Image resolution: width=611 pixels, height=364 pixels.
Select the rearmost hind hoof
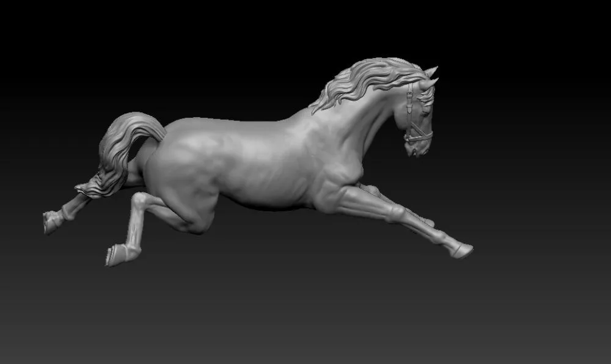[x=50, y=222]
